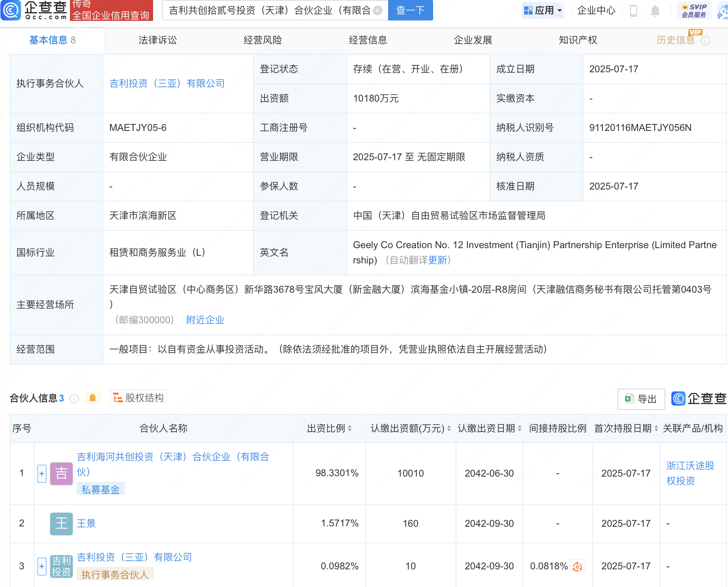Open the mobile phone icon
Screen dimensions: 728x587
pyautogui.click(x=634, y=10)
